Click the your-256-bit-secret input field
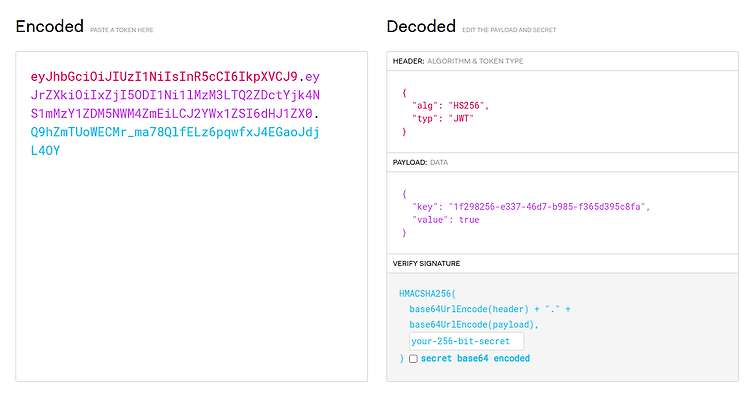The width and height of the screenshot is (750, 393). point(466,341)
